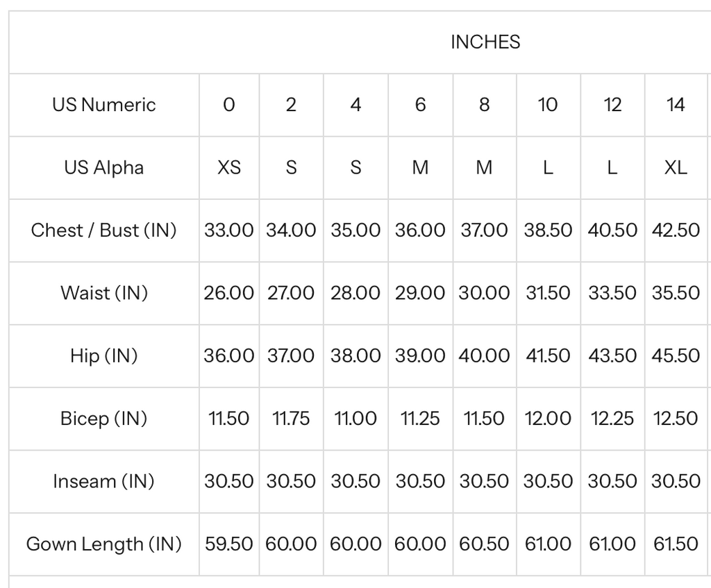This screenshot has height=588, width=711.
Task: Click the Gown Length (IN) row label
Action: click(x=104, y=544)
